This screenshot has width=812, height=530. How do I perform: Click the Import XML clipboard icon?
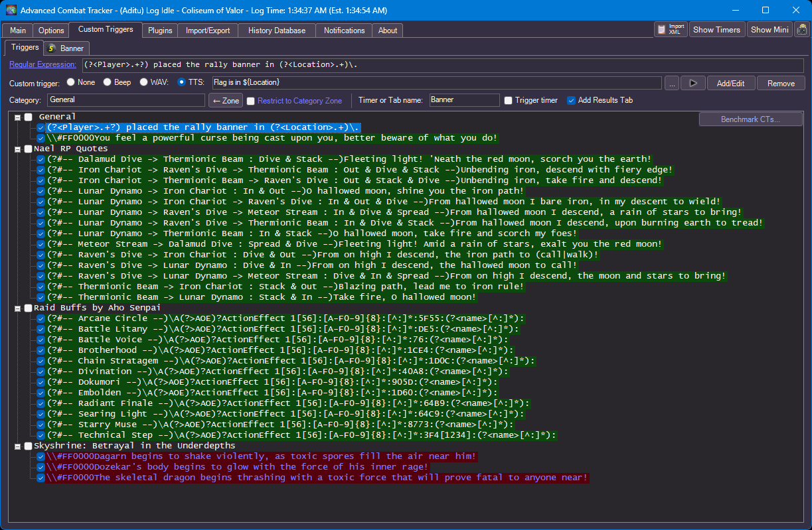tap(663, 30)
